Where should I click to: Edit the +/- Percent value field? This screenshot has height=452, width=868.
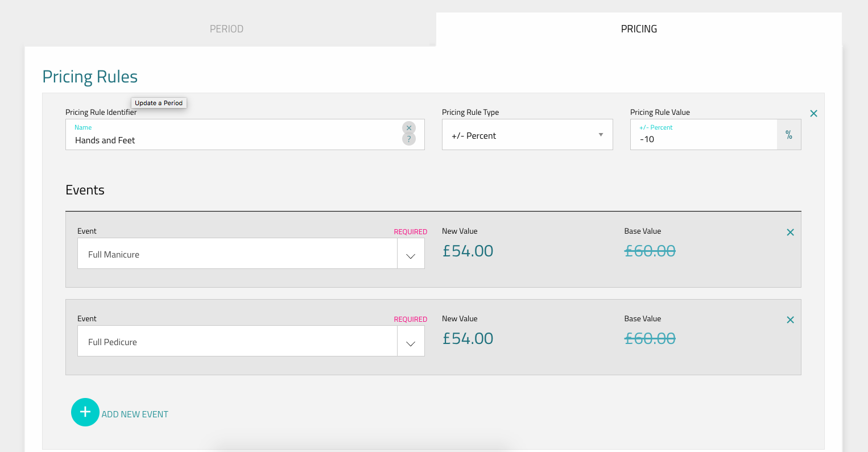coord(704,135)
